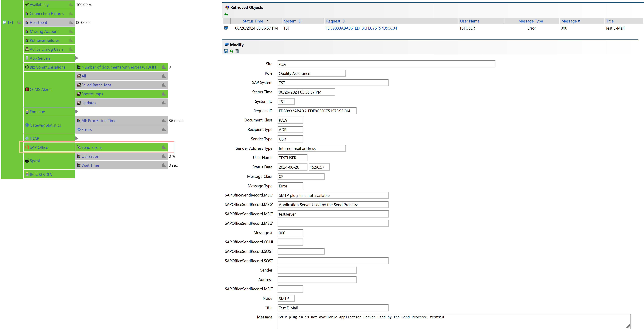Image resolution: width=644 pixels, height=333 pixels.
Task: Open the chart icon for Active Dialog Users
Action: coord(71,49)
